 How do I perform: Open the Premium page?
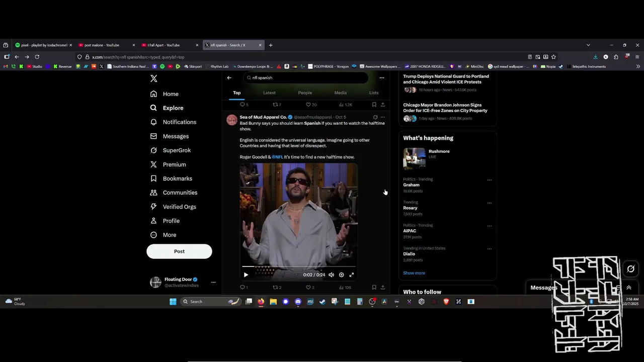coord(168,164)
